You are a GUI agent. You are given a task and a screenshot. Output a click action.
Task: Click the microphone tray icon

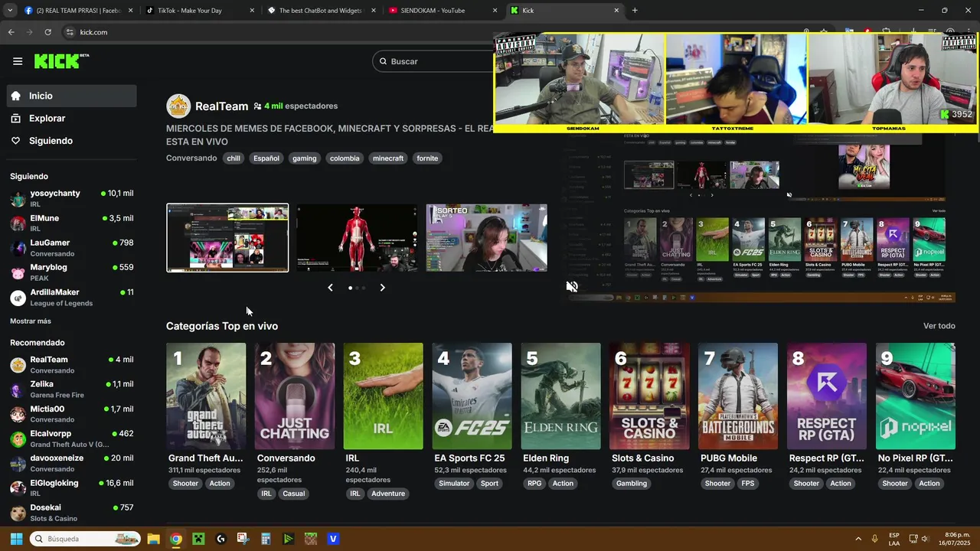(874, 539)
